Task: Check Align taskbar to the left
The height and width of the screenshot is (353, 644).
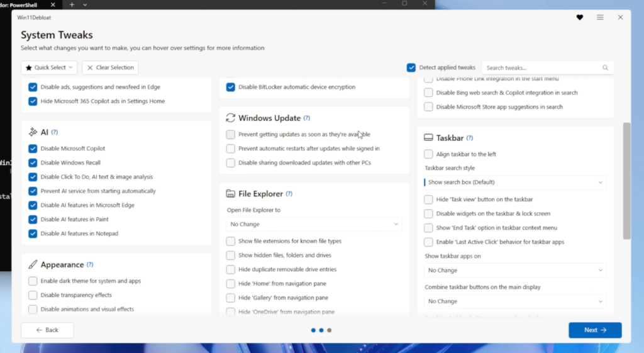Action: 428,154
